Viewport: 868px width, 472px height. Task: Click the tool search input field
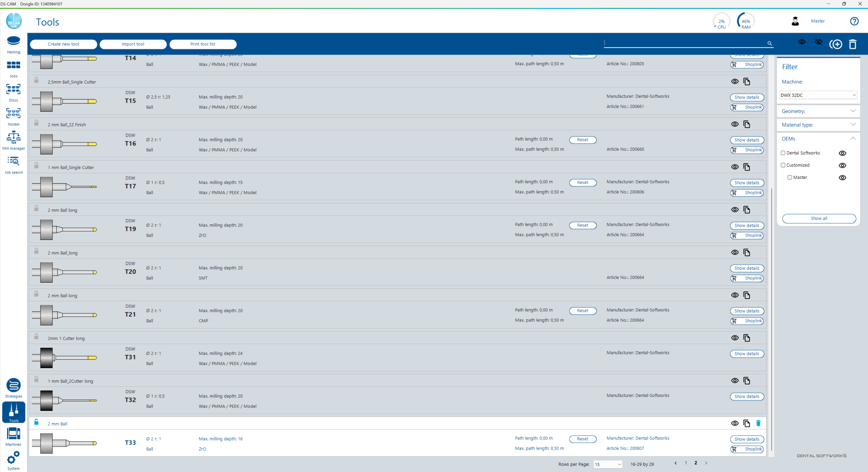coord(684,43)
